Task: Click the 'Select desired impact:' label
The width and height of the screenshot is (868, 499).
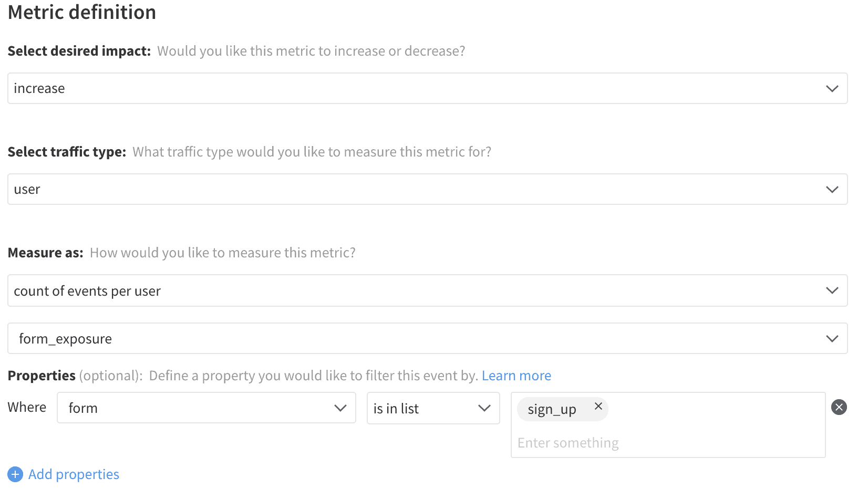Action: tap(79, 51)
